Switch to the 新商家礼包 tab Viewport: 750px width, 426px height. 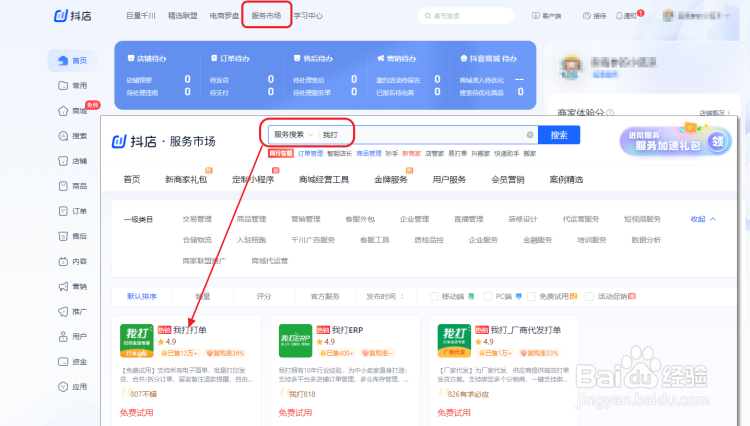click(186, 180)
